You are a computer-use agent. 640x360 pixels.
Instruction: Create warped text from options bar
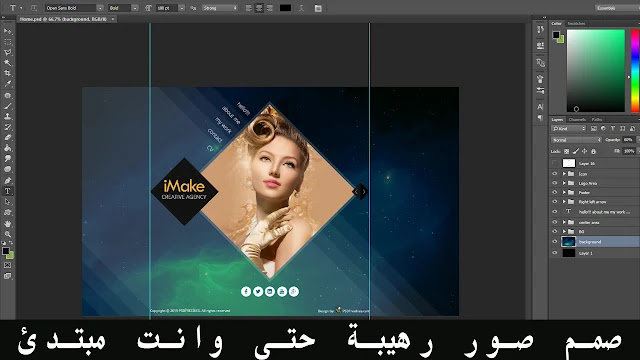[302, 8]
